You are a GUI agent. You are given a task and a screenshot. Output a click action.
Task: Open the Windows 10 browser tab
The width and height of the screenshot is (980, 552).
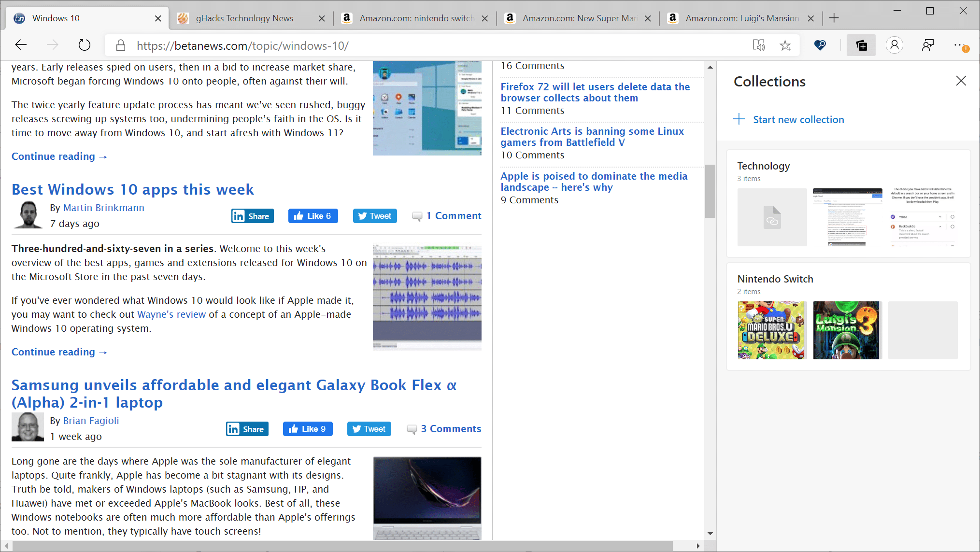coord(87,18)
